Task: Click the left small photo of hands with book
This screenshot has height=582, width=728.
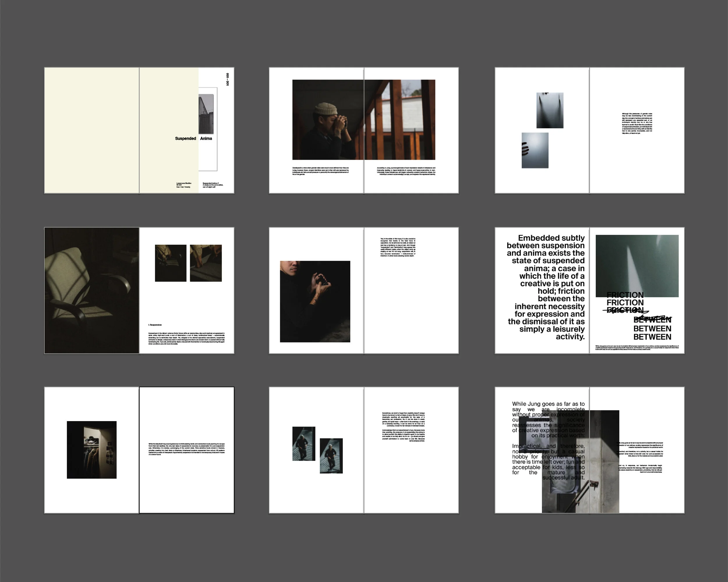Action: point(171,263)
